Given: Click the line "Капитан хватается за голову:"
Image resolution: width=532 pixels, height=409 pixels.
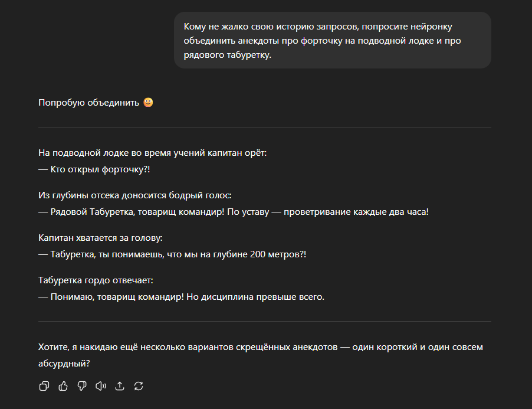Looking at the screenshot, I should (x=100, y=238).
